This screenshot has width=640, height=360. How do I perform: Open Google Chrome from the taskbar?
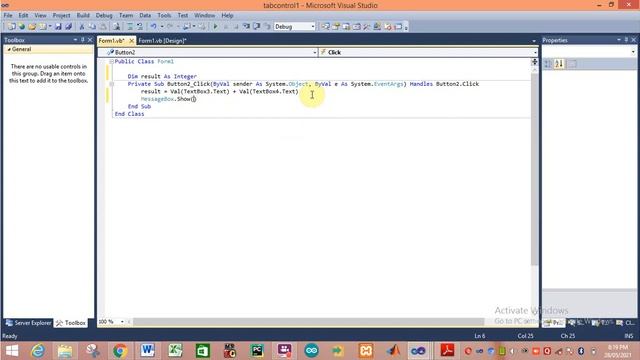(x=120, y=350)
